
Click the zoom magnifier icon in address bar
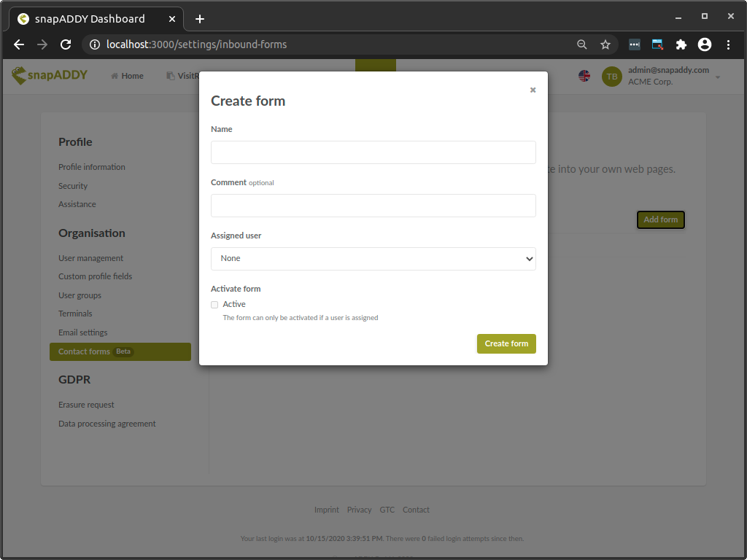[x=581, y=44]
